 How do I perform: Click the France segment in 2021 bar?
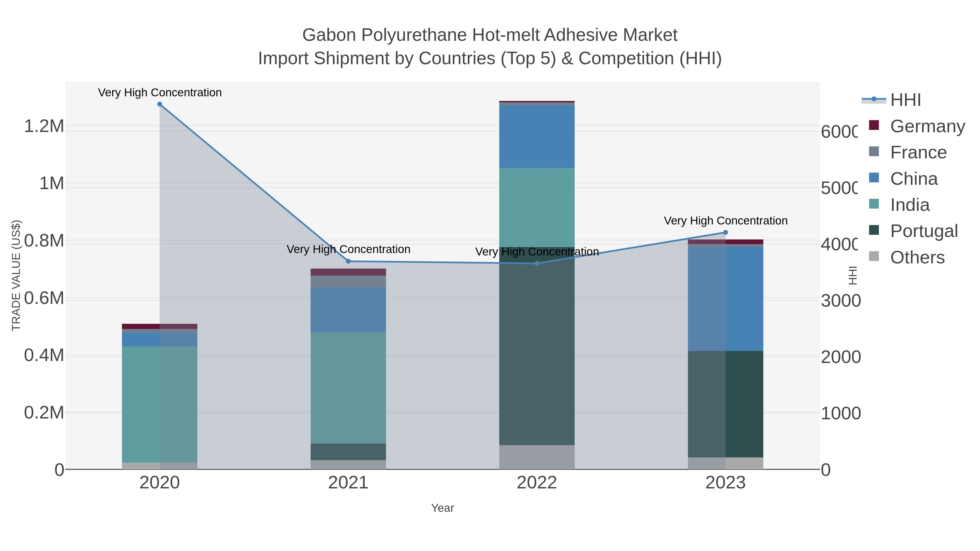coord(348,282)
